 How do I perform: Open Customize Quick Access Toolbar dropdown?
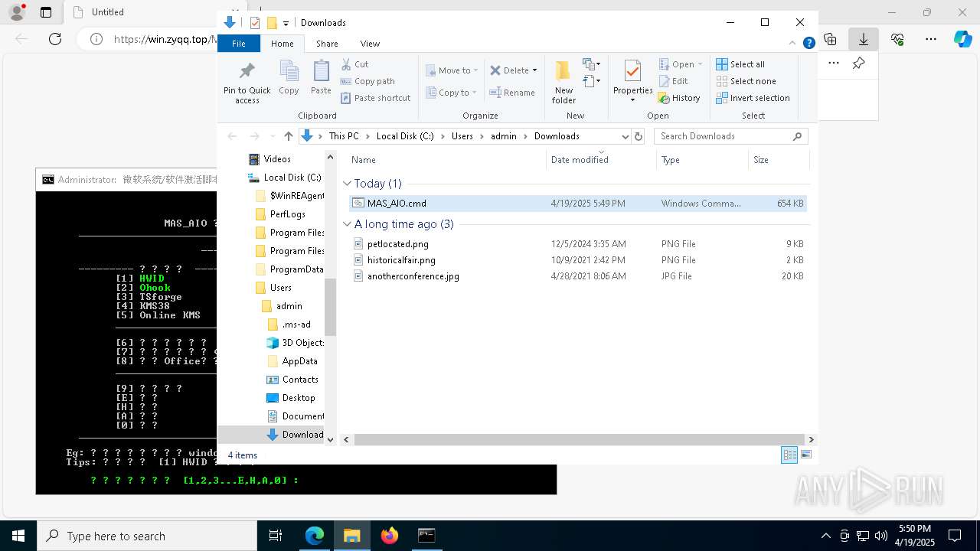point(286,23)
